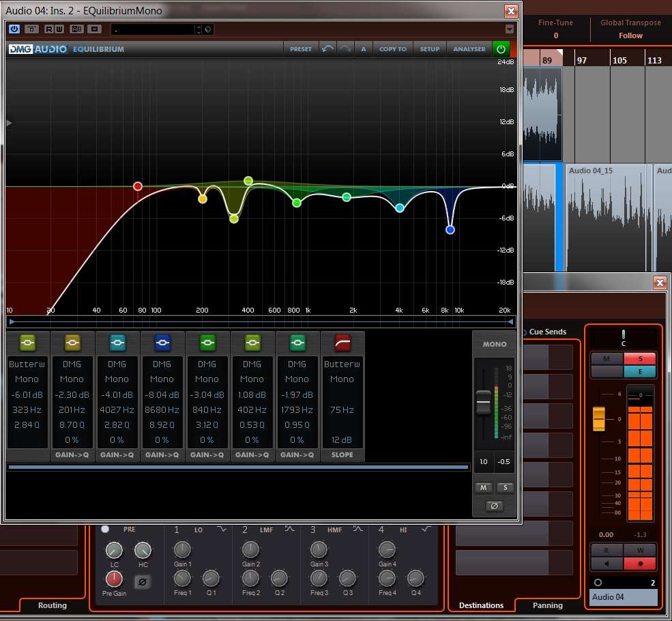
Task: Click the horizontal scrollbar under EQ bands
Action: click(x=238, y=467)
